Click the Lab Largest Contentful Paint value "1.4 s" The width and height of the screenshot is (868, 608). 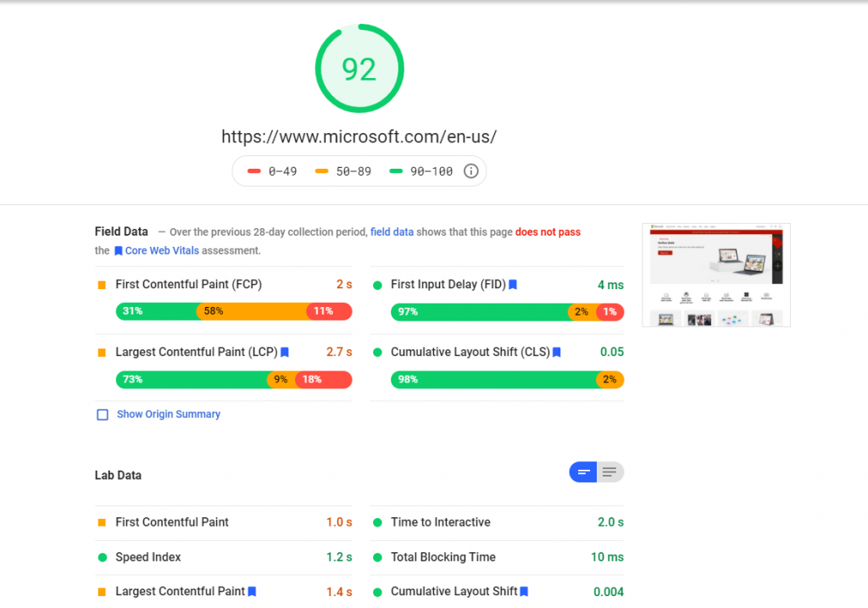[339, 592]
